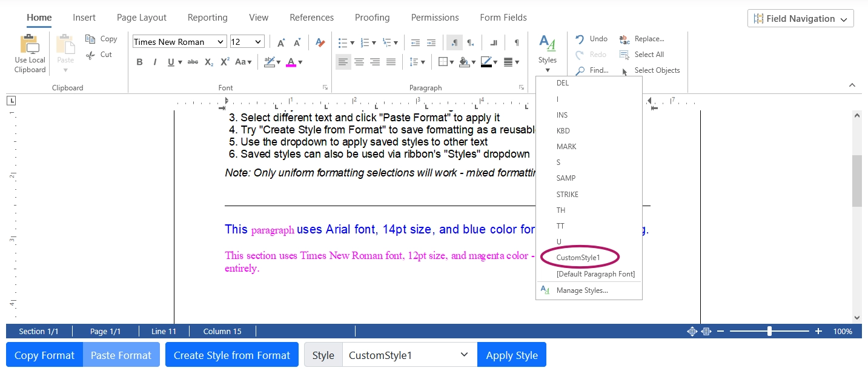This screenshot has width=868, height=382.
Task: Toggle strikethrough formatting
Action: click(193, 62)
